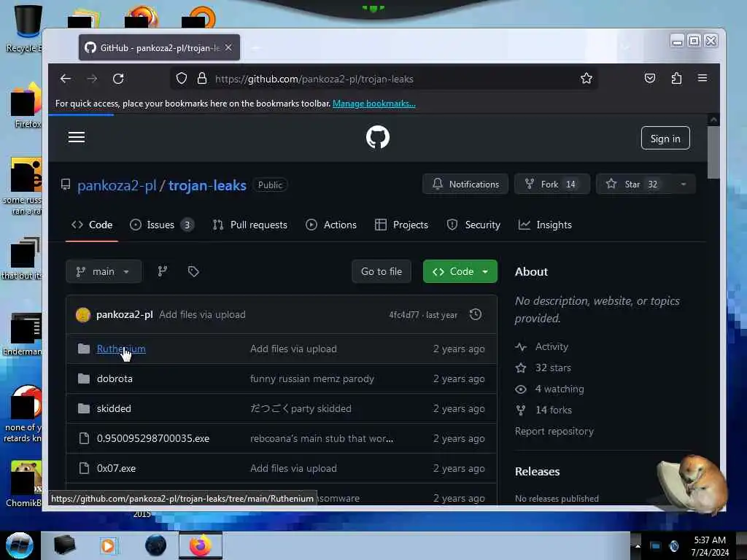Open pankoza2-pl owner link

(x=117, y=185)
